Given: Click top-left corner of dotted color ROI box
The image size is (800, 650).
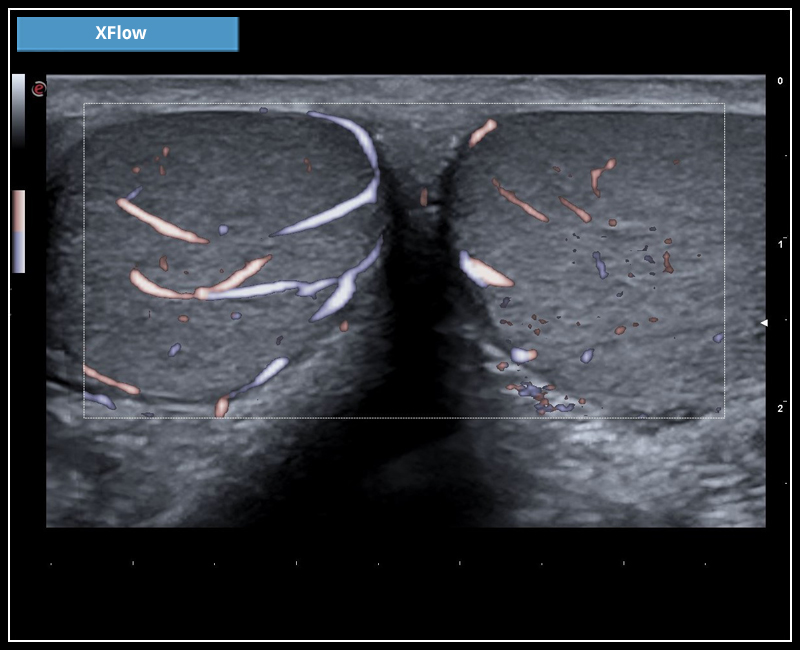Looking at the screenshot, I should (x=84, y=104).
